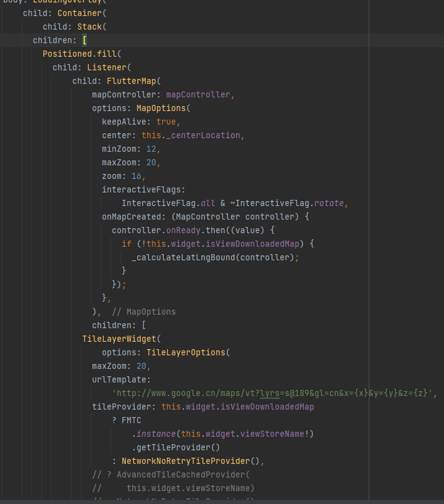Click the TileLayerOptions class name
This screenshot has height=504, width=444.
[186, 353]
